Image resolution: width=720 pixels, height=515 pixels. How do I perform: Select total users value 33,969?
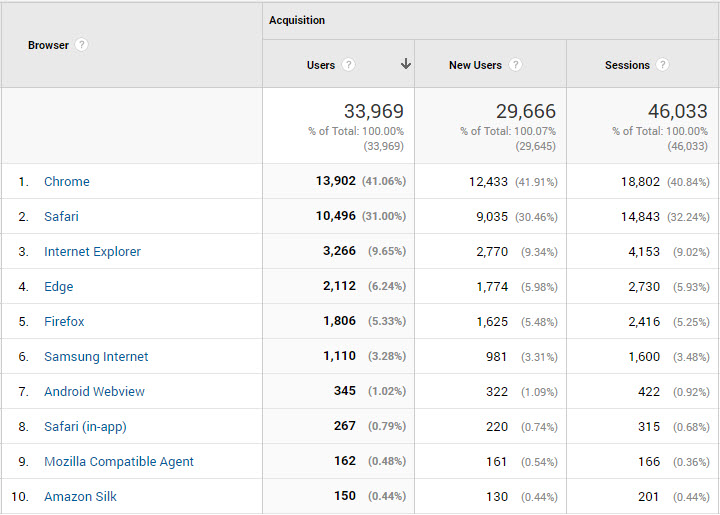point(374,111)
